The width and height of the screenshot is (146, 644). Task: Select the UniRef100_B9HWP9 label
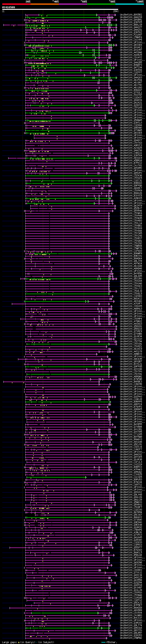[x=131, y=254]
